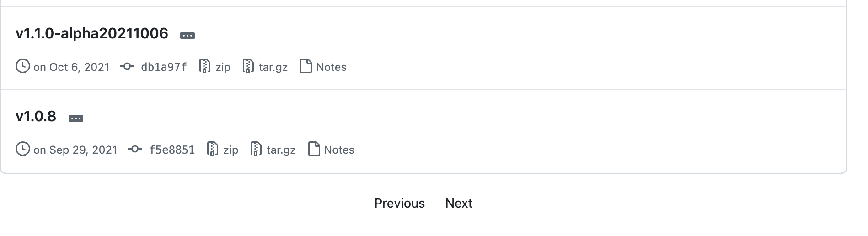This screenshot has width=868, height=236.
Task: Click Notes document icon for v1.1.0-alpha20211006
Action: coord(305,66)
